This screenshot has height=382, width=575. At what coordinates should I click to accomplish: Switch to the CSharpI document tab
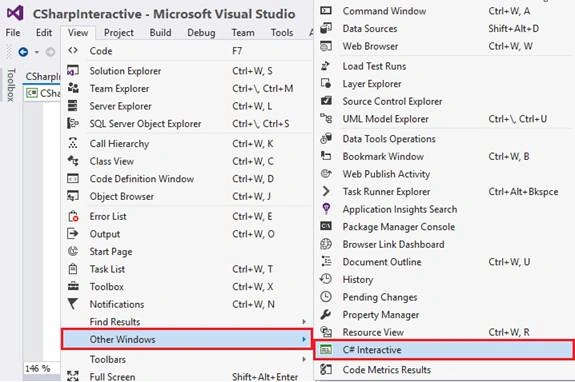tap(43, 76)
